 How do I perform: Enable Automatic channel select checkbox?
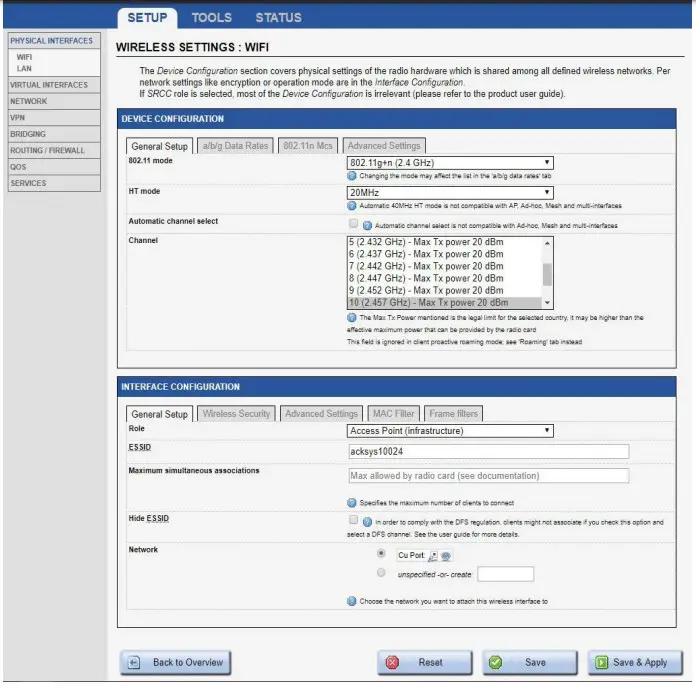coord(353,223)
